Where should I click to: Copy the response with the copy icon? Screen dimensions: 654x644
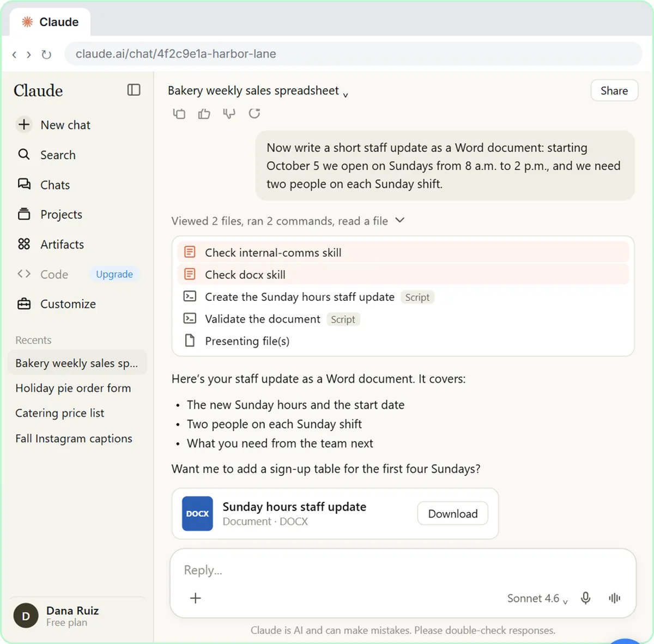point(179,113)
